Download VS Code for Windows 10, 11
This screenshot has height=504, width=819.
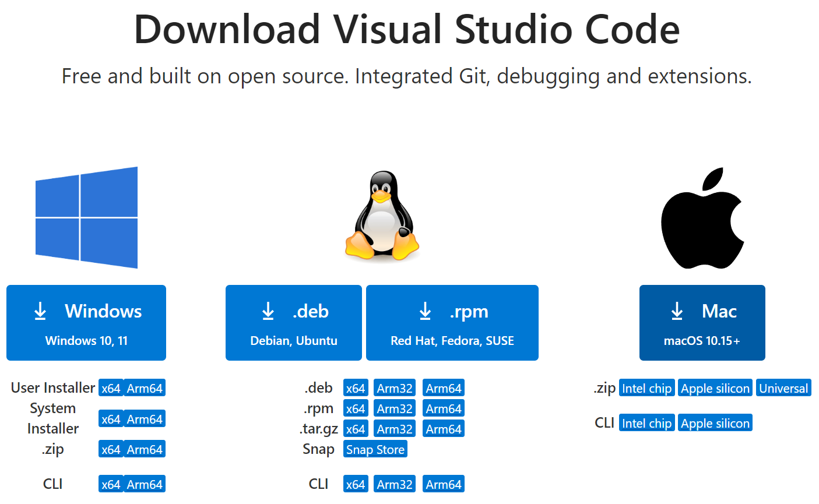pyautogui.click(x=86, y=323)
